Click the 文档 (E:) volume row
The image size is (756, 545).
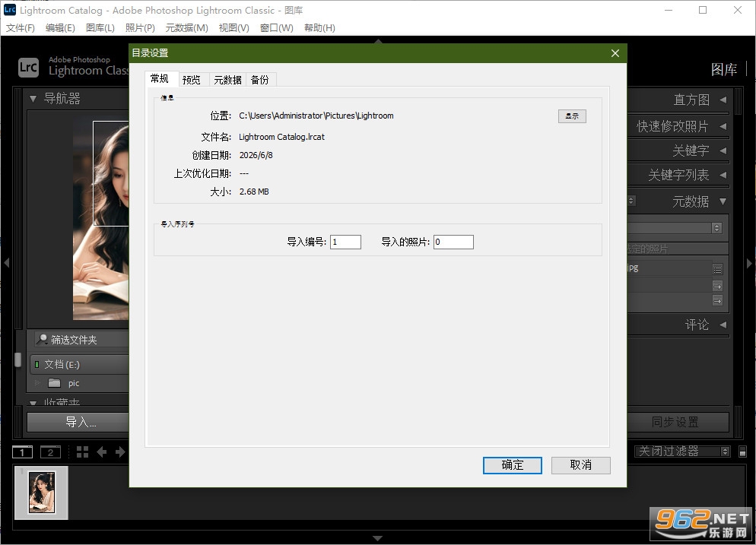[80, 364]
